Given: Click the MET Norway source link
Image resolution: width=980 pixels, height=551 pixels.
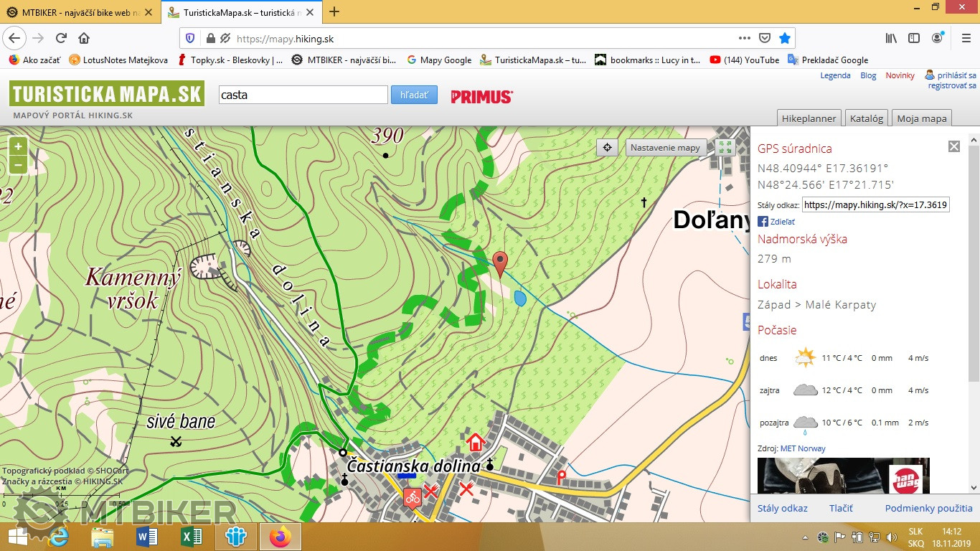Looking at the screenshot, I should tap(803, 448).
